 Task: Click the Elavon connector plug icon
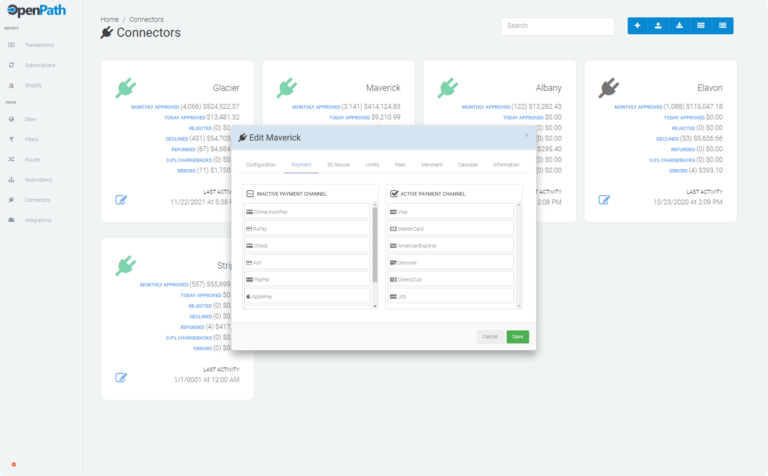click(x=608, y=88)
